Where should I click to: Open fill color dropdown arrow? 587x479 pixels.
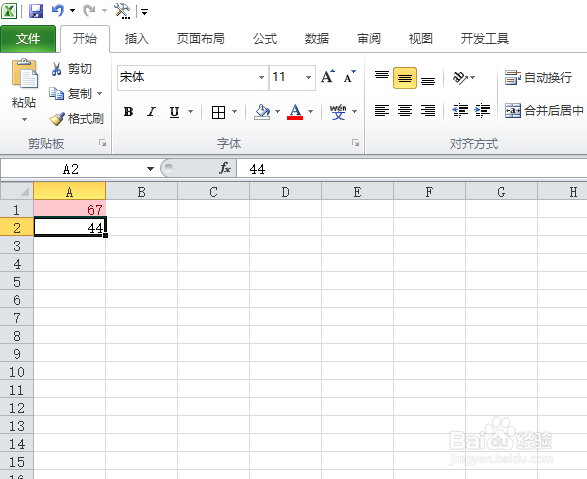(277, 112)
